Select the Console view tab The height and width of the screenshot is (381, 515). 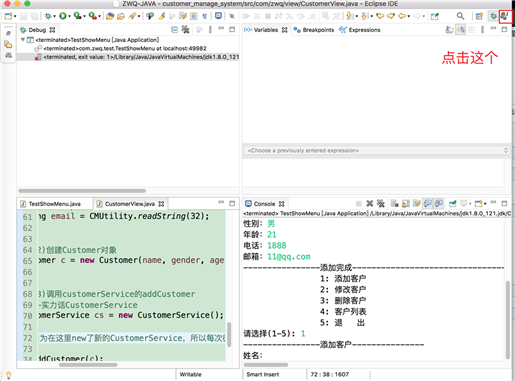point(265,204)
